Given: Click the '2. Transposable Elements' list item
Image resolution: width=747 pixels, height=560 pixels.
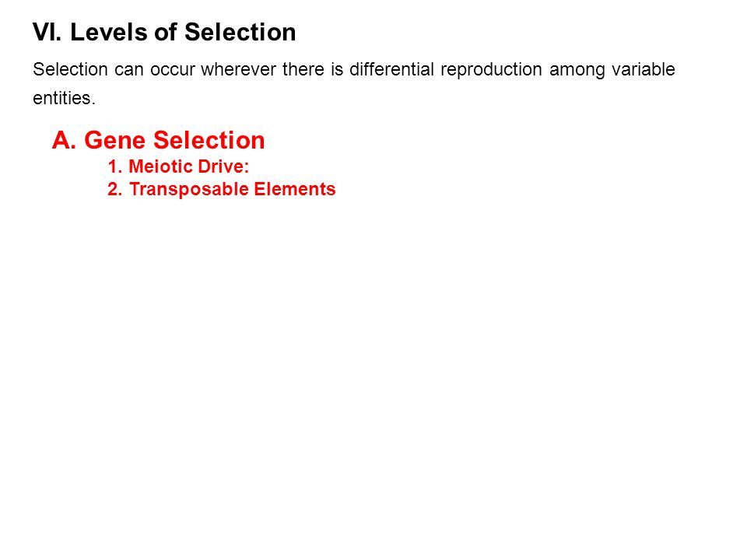Looking at the screenshot, I should point(222,189).
